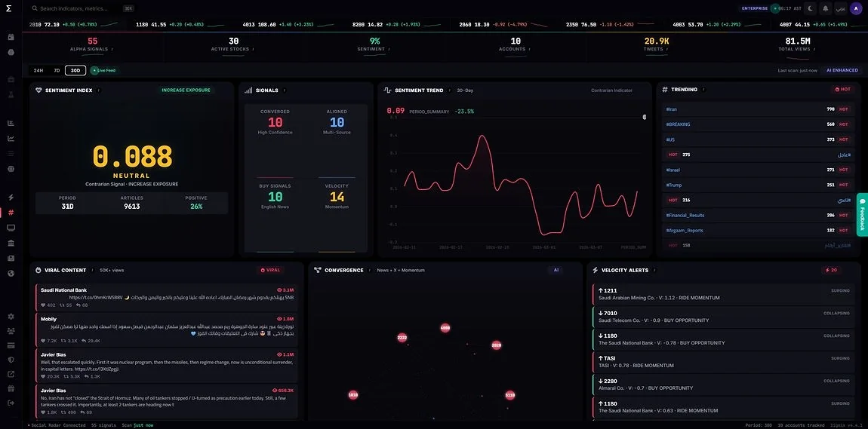Open the lightning bolt icon in the sidebar

click(x=11, y=198)
